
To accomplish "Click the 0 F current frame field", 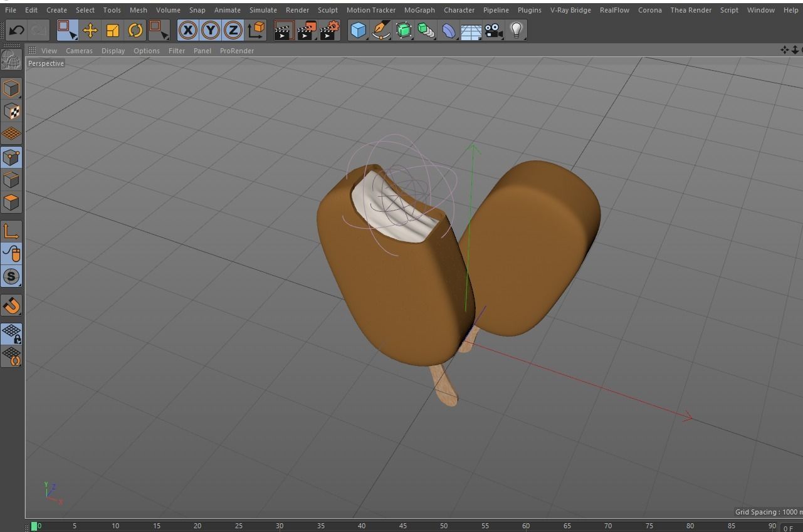I will pos(790,528).
